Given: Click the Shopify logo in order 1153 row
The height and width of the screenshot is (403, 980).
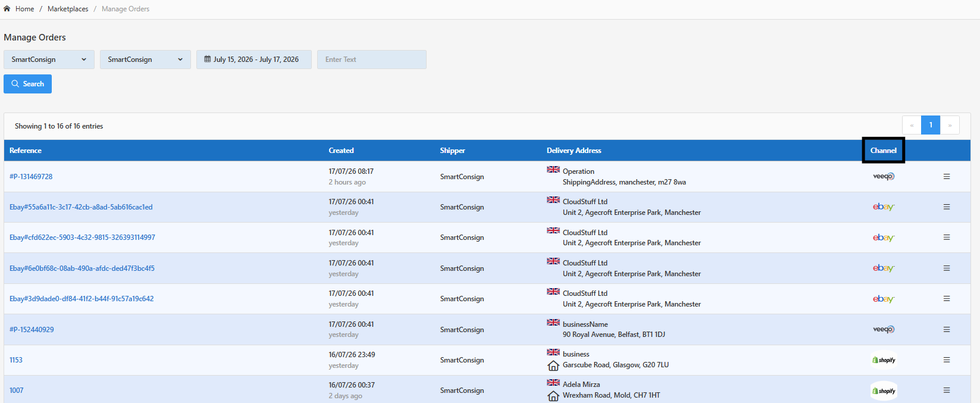Looking at the screenshot, I should click(x=884, y=360).
